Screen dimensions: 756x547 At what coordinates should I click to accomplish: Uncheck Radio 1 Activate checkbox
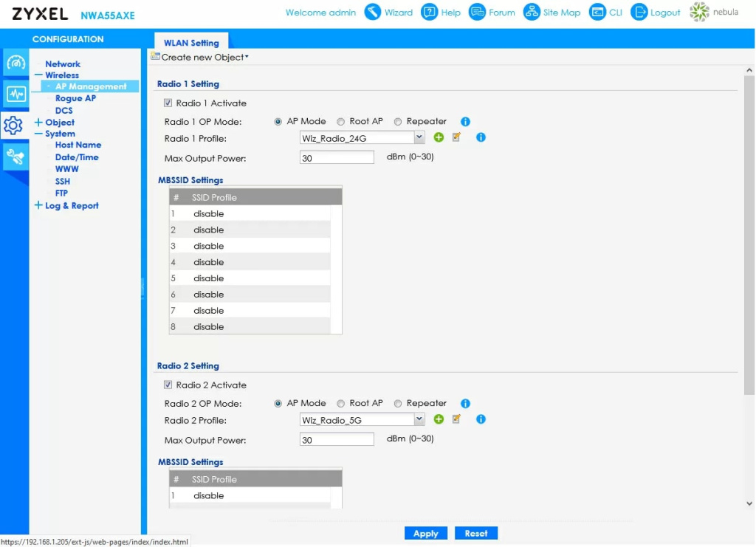(168, 103)
